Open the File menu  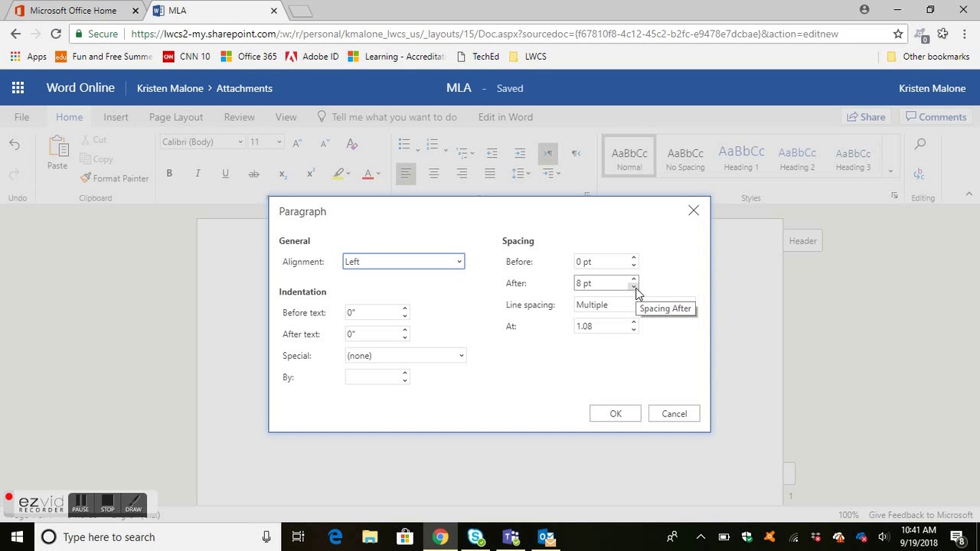pyautogui.click(x=21, y=117)
